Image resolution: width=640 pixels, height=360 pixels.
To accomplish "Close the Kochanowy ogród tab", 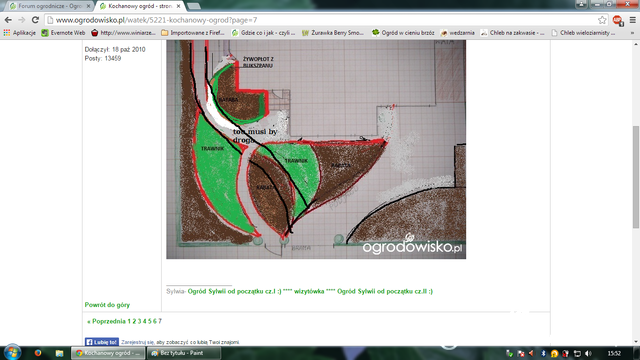I will pos(178,6).
